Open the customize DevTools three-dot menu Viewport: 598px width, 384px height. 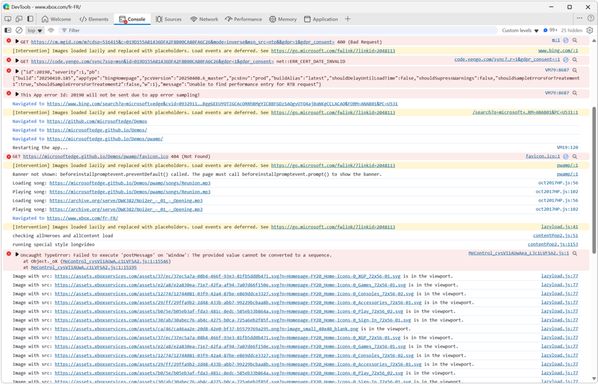[580, 18]
